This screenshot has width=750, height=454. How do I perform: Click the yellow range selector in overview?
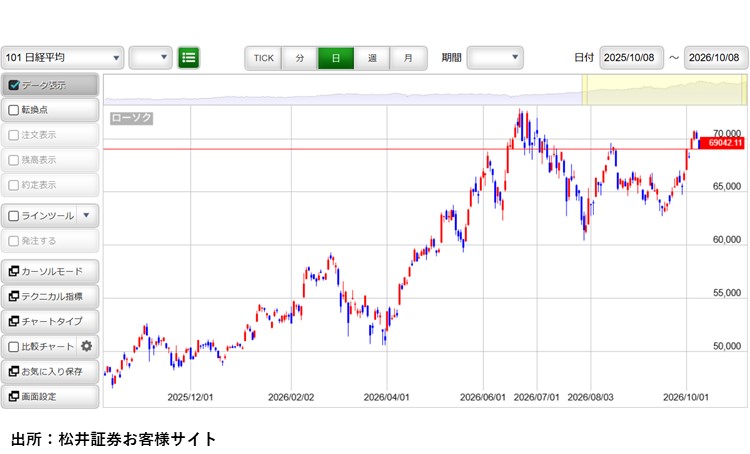[x=664, y=90]
